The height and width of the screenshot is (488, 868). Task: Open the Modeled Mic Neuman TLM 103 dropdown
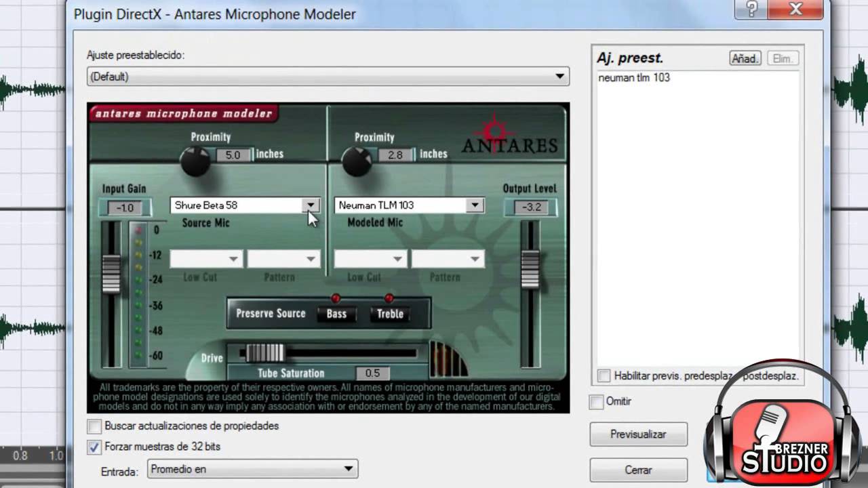point(409,205)
